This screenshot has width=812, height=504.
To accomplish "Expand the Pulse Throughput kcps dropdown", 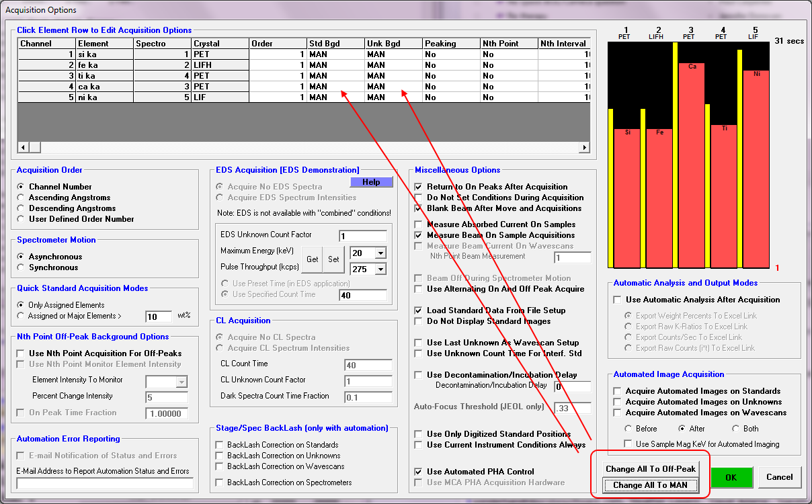I will point(381,269).
